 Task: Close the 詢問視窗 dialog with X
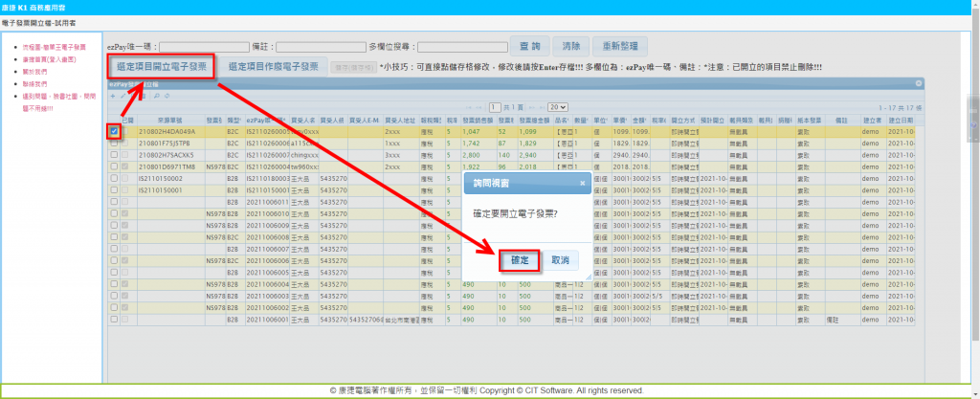[x=584, y=180]
